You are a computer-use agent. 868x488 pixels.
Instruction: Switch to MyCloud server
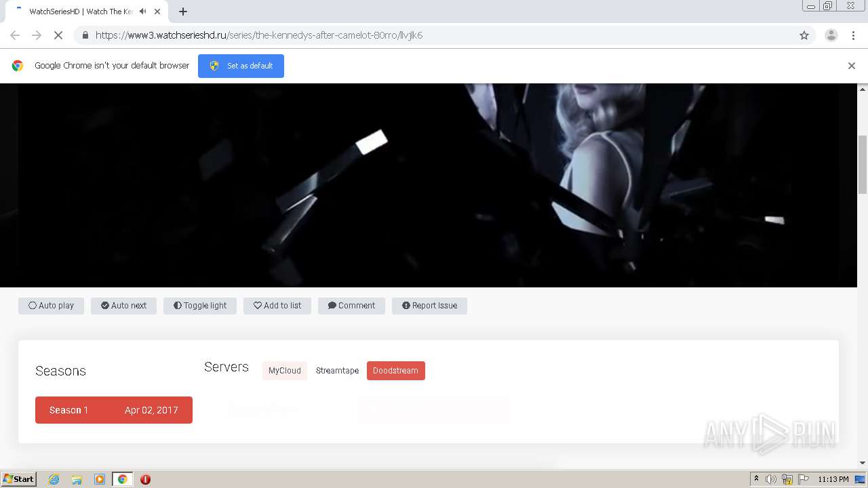(x=285, y=371)
